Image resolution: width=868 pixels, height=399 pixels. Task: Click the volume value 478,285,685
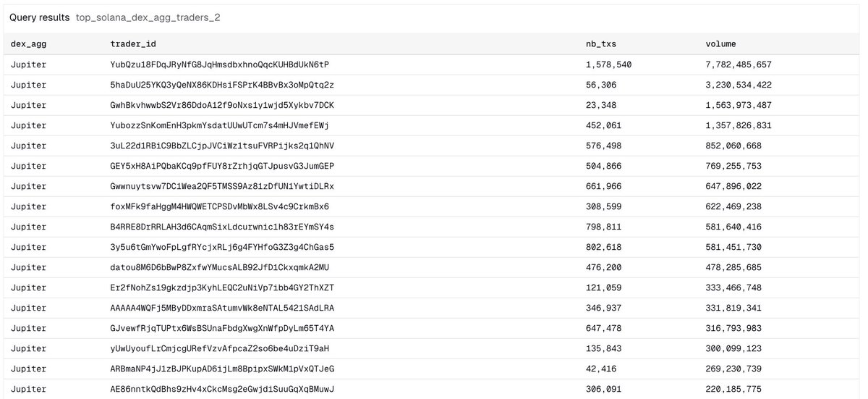[733, 267]
